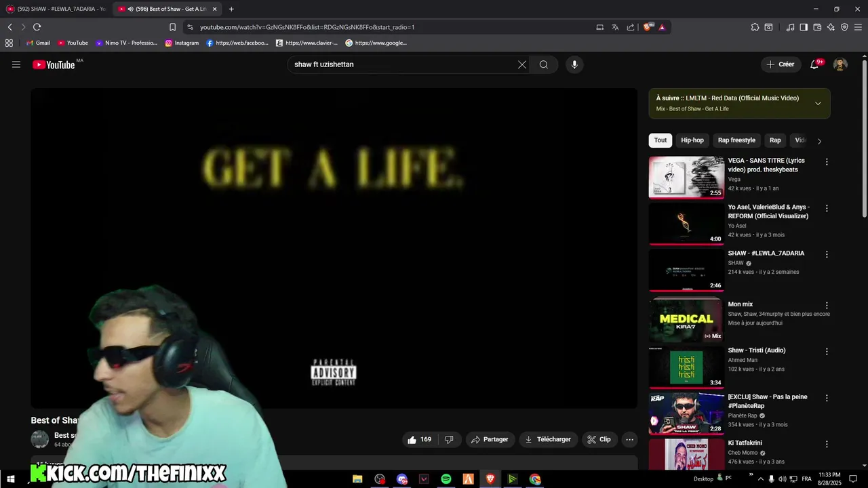Open options for Mon mix

click(x=827, y=306)
